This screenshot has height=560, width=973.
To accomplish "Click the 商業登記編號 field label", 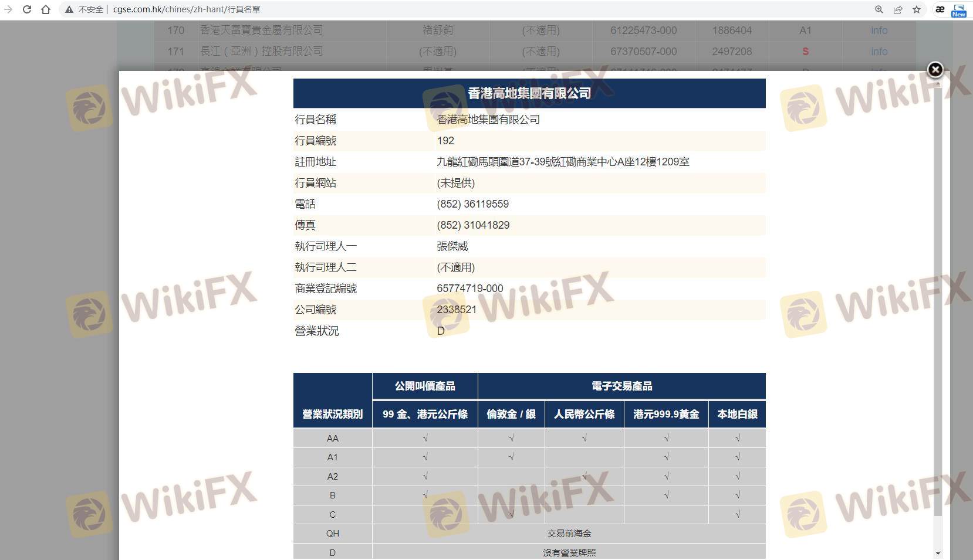I will 326,289.
